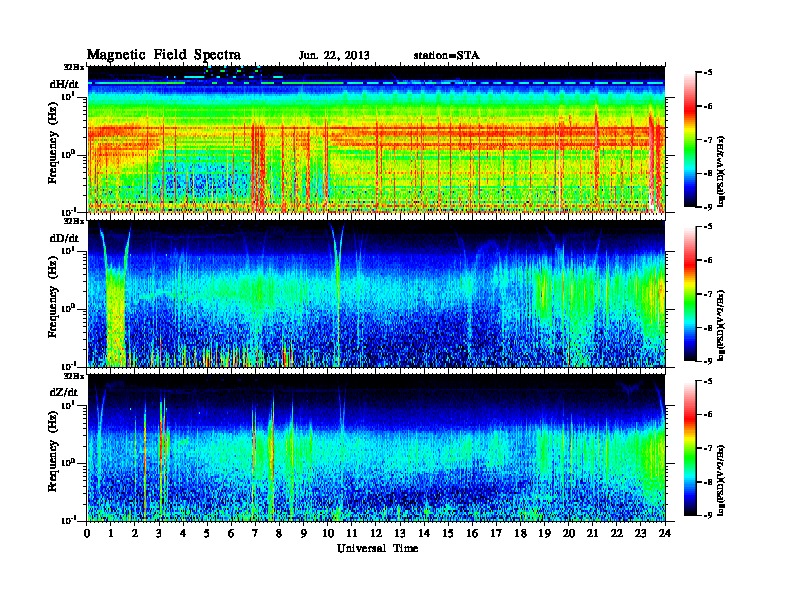792x612 pixels.
Task: Click hour 23 on the time axis
Action: [x=641, y=533]
